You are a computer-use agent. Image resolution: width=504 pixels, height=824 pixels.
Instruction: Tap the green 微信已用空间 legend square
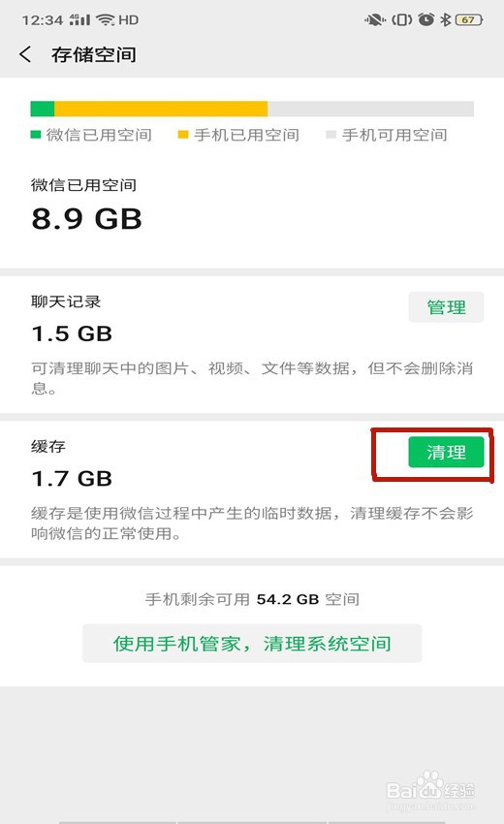point(36,135)
